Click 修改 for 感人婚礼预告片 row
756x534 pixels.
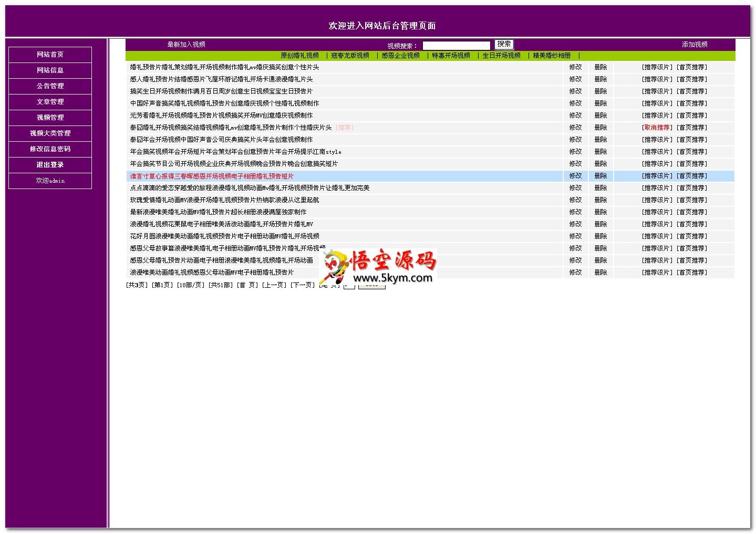point(575,79)
